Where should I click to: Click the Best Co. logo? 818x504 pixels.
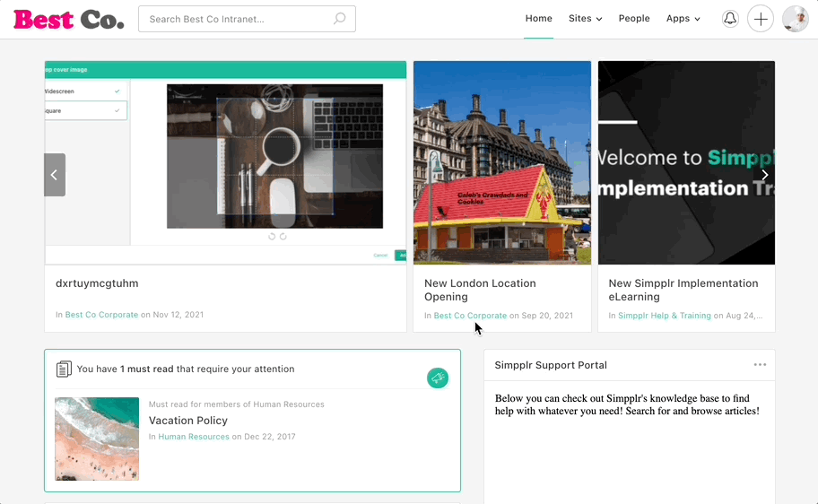pyautogui.click(x=69, y=20)
